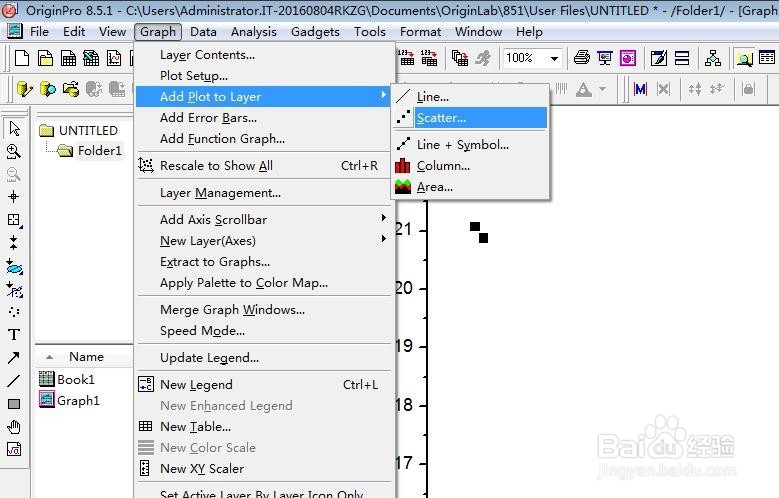This screenshot has width=779, height=498.
Task: Open the Window menu
Action: 478,32
